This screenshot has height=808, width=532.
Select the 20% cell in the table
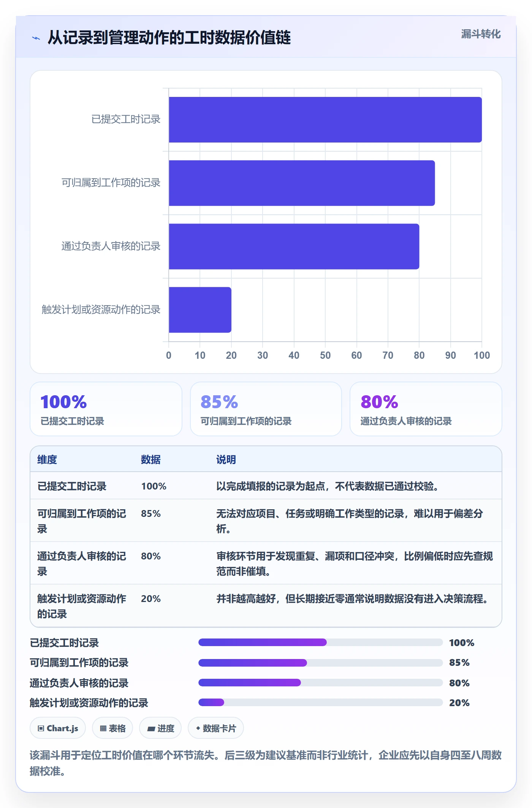(151, 599)
